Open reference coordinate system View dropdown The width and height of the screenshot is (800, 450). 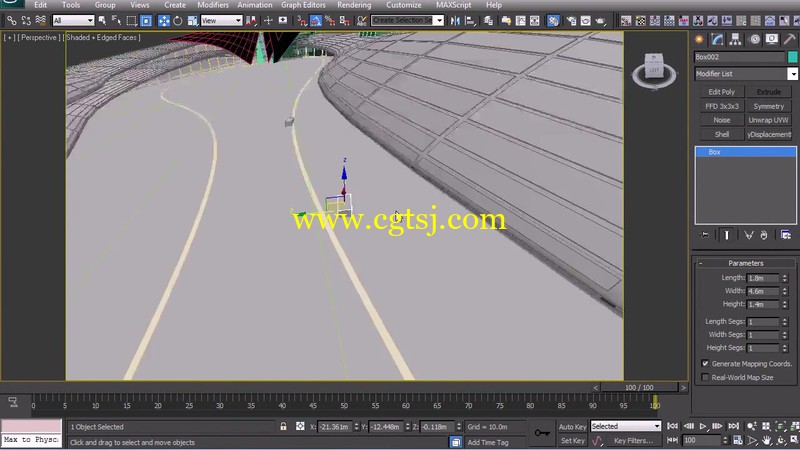[x=221, y=20]
